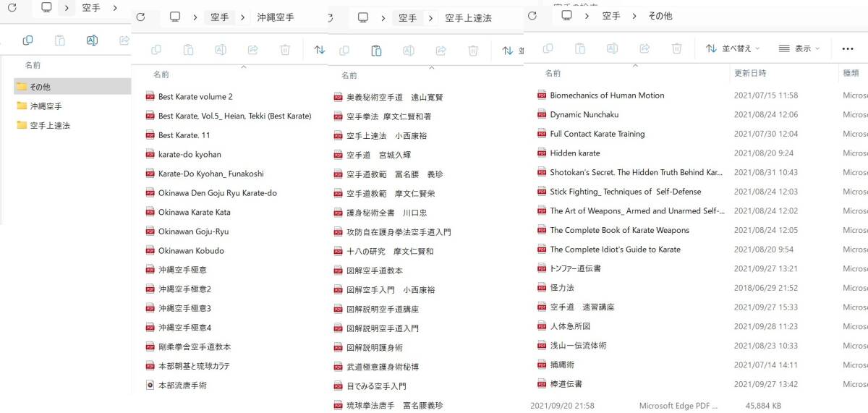This screenshot has height=413, width=868.
Task: Click the cut/copy icon in その他 window toolbar
Action: (548, 48)
